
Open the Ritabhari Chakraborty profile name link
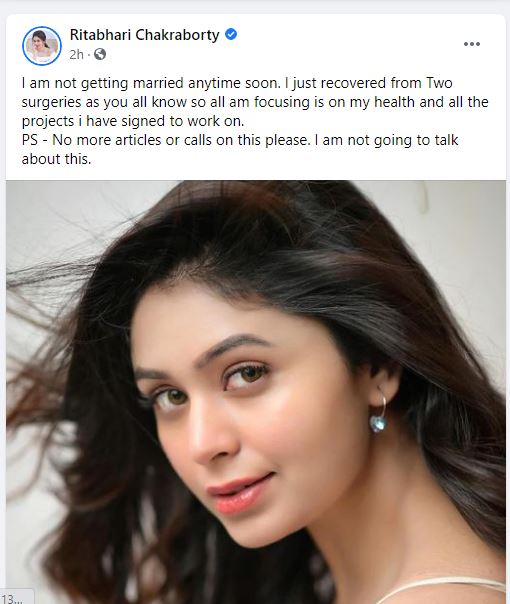click(x=144, y=35)
